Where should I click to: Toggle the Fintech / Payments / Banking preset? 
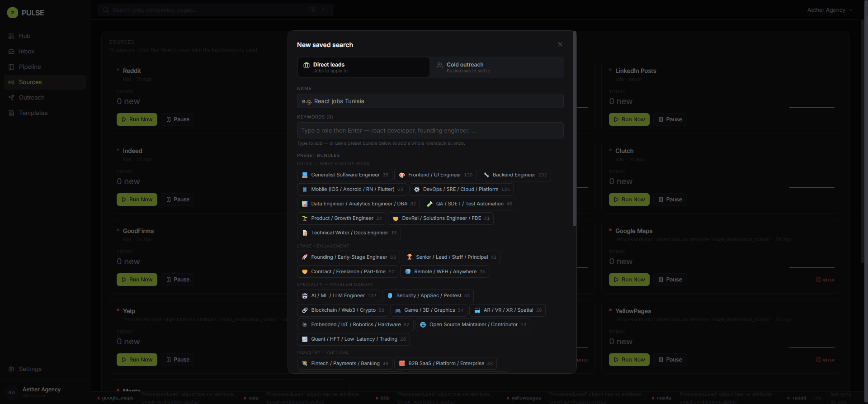(x=344, y=364)
